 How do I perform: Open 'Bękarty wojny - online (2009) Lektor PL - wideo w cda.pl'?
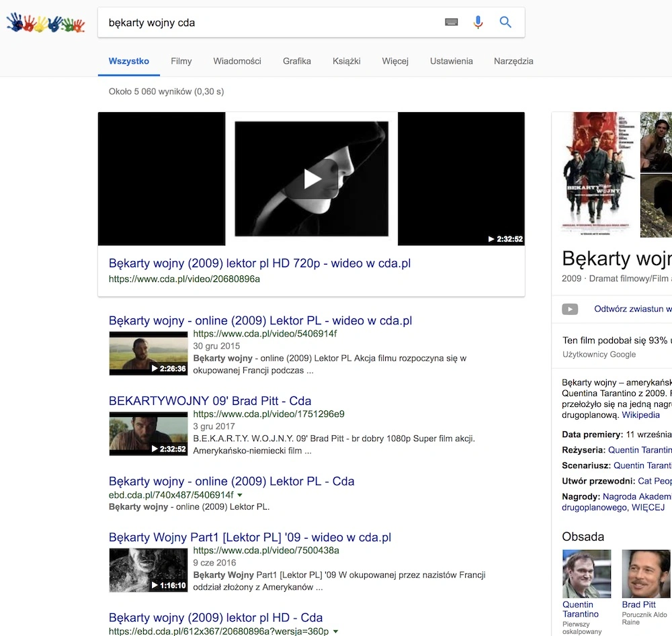[260, 320]
